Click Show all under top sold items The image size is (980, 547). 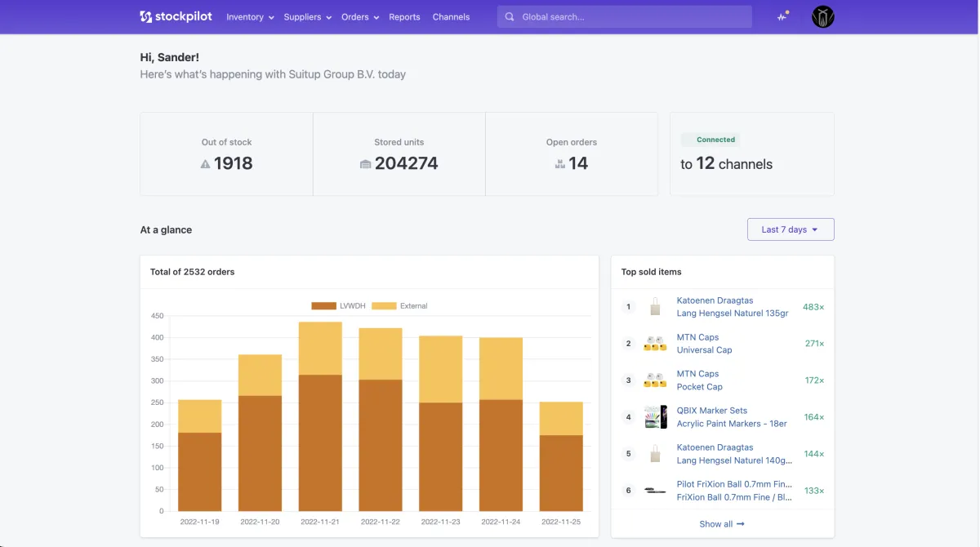coord(722,524)
